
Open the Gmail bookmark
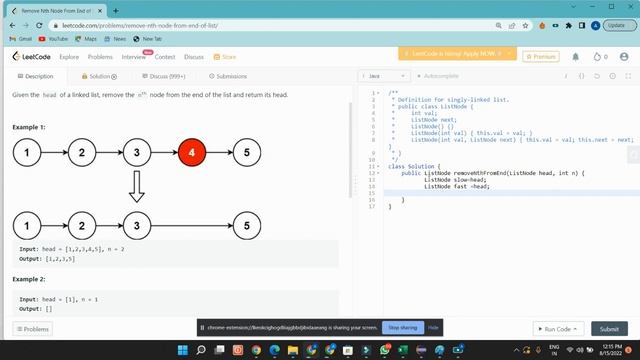coord(20,39)
